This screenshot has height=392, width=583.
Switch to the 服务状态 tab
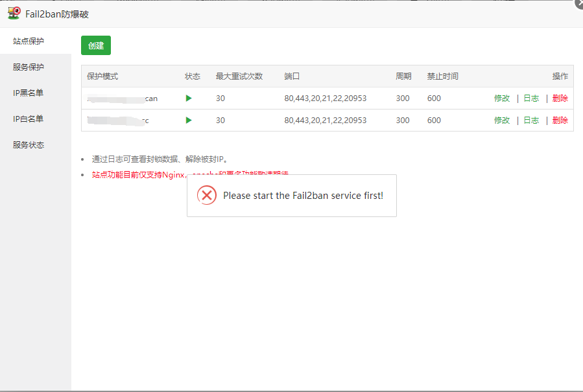[29, 145]
